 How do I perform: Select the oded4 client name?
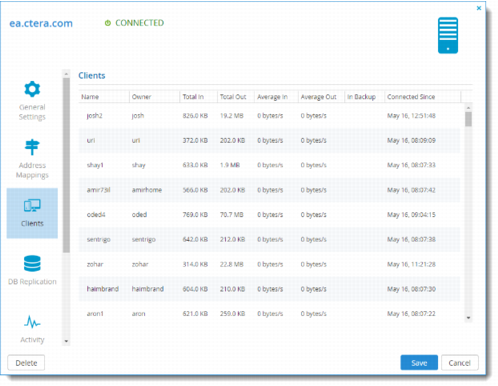pyautogui.click(x=96, y=215)
